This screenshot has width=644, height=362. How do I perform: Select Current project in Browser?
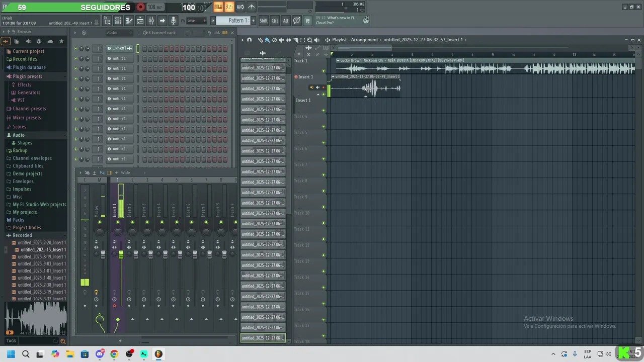point(28,51)
